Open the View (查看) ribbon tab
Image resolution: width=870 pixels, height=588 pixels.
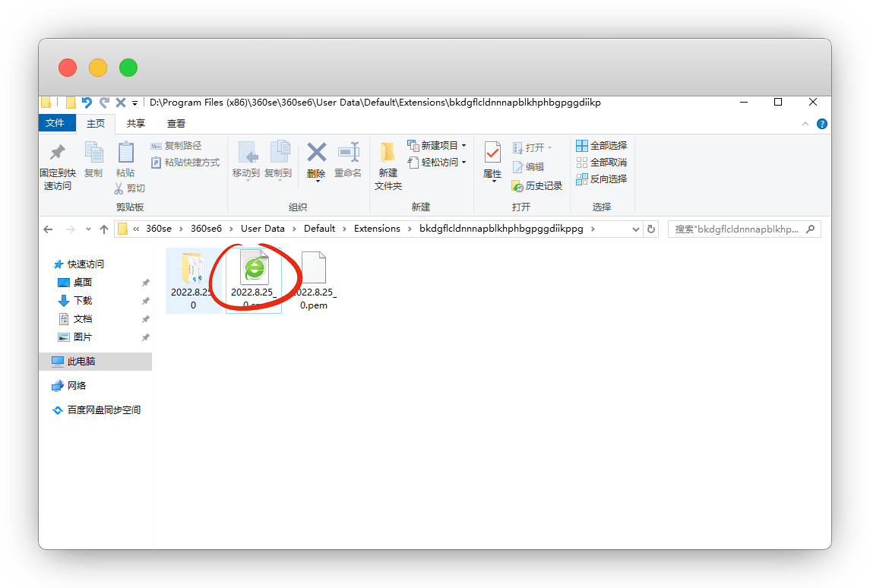click(x=176, y=124)
